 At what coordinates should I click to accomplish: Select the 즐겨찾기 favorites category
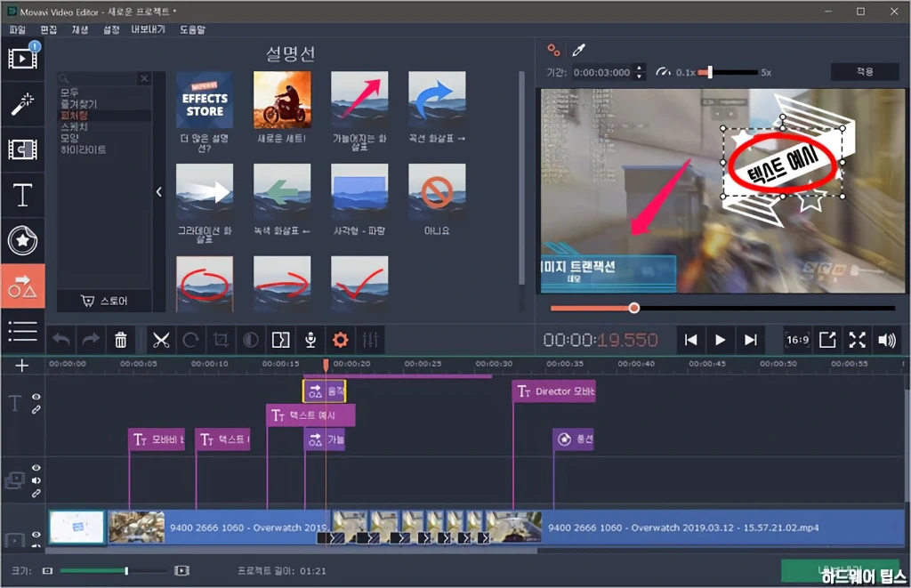79,104
